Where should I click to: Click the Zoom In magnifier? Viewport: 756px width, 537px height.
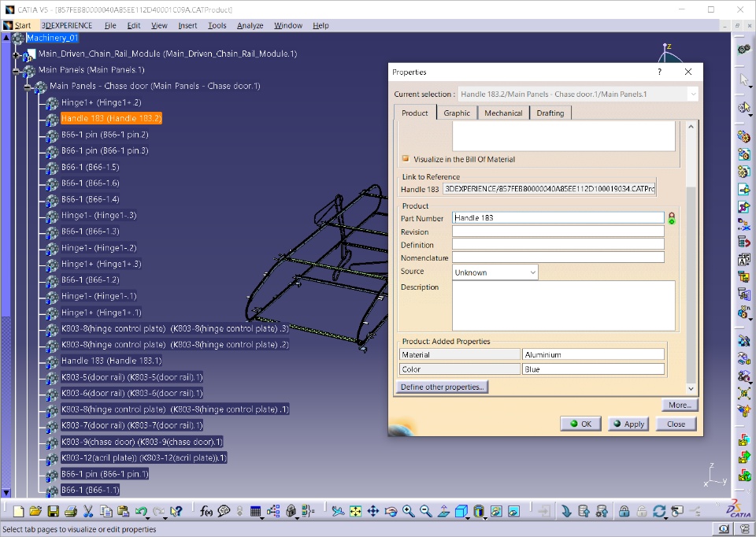(409, 511)
